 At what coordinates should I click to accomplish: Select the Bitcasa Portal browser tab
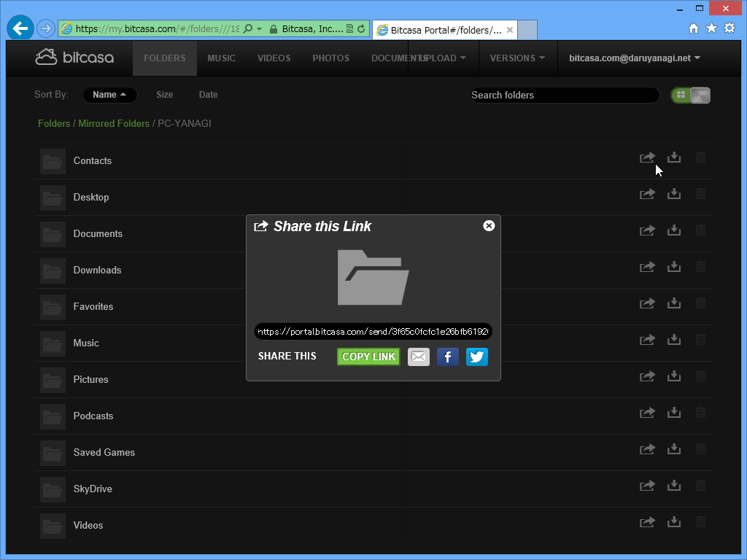(446, 30)
